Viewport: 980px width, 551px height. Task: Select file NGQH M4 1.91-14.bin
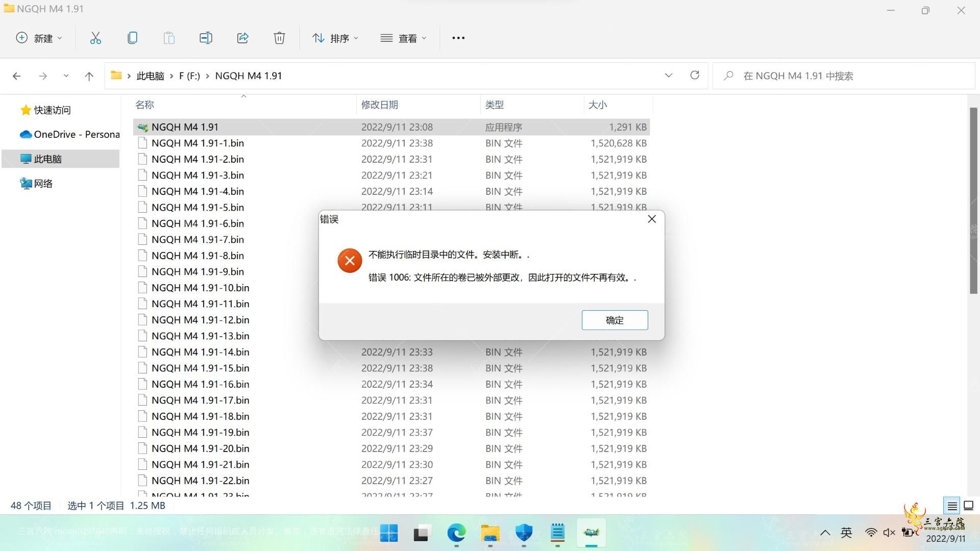(x=391, y=352)
